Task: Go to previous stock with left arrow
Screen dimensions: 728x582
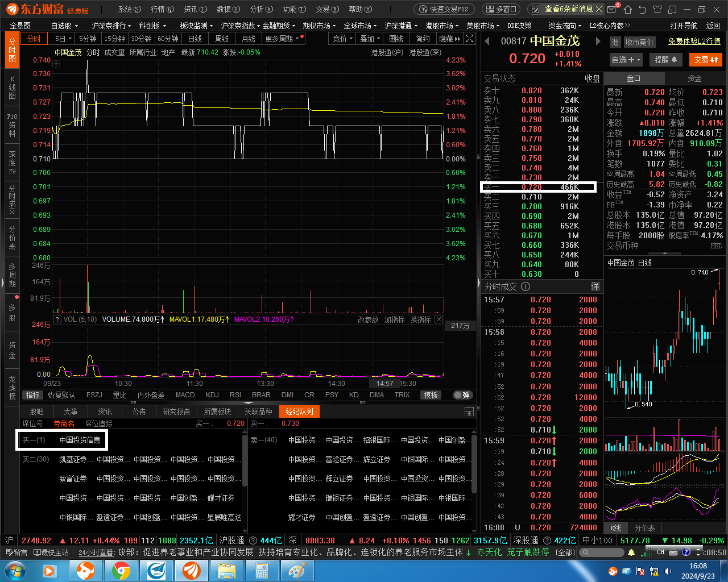Action: pyautogui.click(x=487, y=41)
